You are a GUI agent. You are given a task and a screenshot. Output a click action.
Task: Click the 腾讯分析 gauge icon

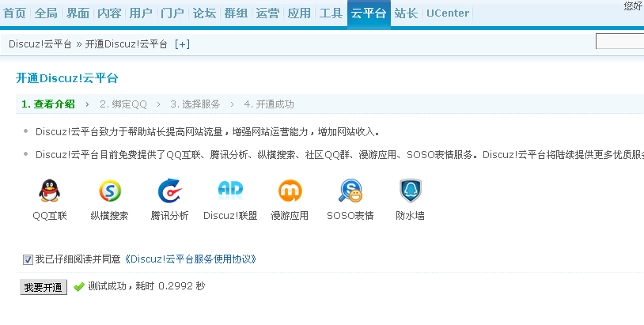click(169, 191)
